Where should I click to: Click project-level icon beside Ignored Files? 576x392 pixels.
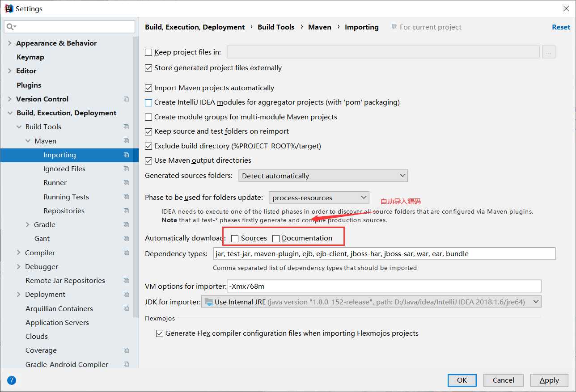[x=126, y=169]
